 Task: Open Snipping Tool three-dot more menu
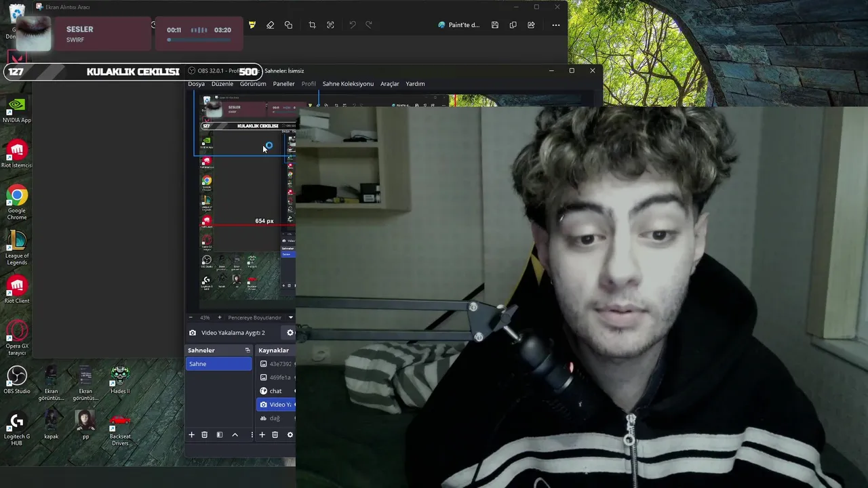[556, 25]
